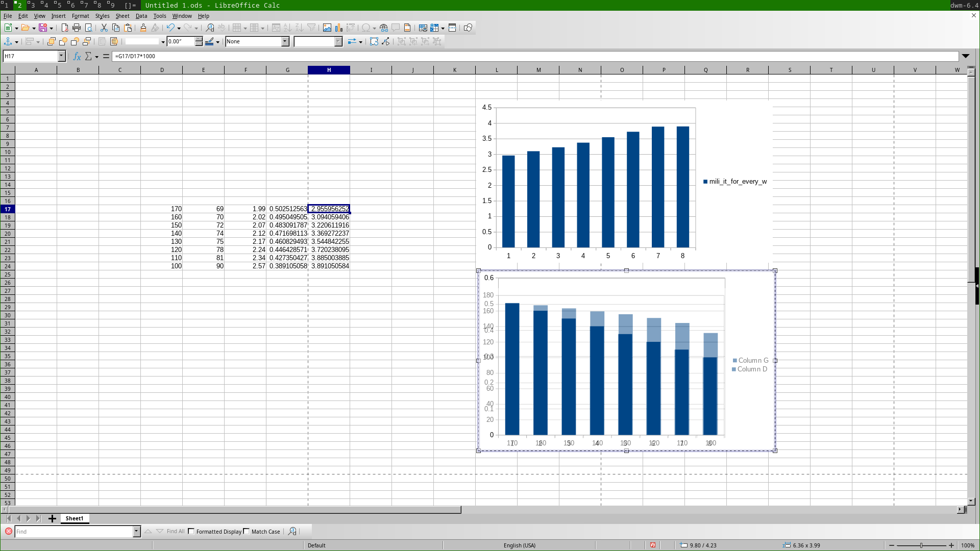
Task: Open the File menu
Action: pos(8,16)
